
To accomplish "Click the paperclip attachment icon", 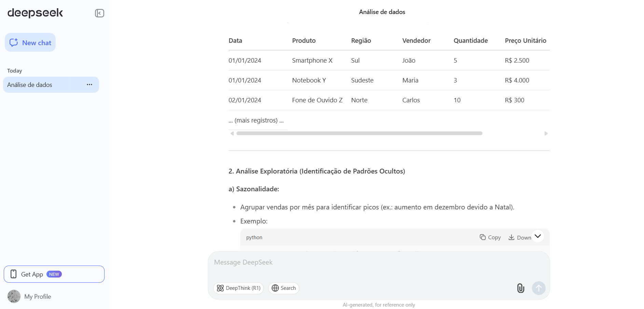I will pyautogui.click(x=521, y=288).
